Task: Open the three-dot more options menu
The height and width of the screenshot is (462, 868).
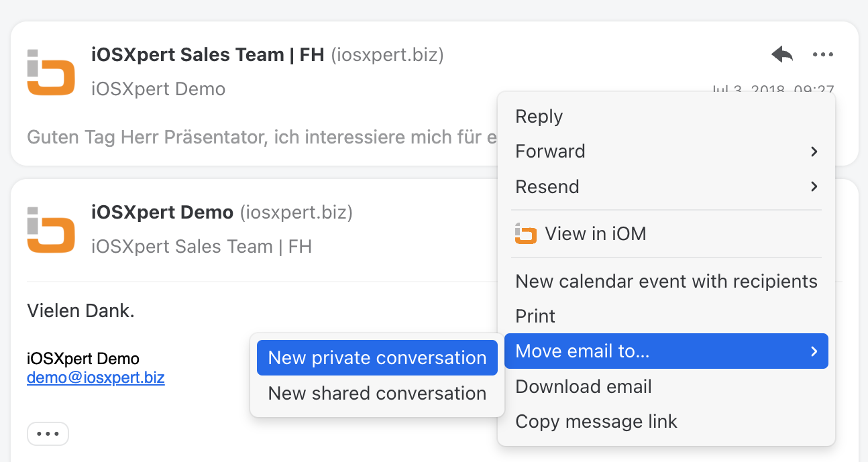Action: tap(822, 55)
